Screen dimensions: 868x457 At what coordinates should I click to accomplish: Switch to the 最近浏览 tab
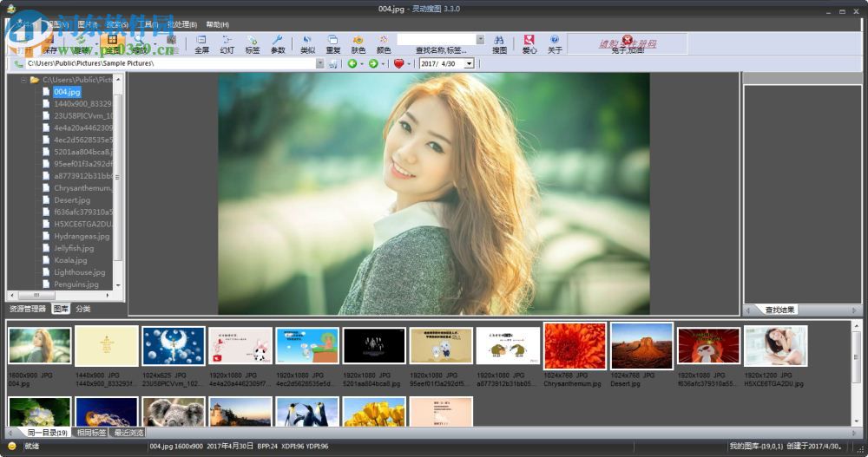coord(128,432)
